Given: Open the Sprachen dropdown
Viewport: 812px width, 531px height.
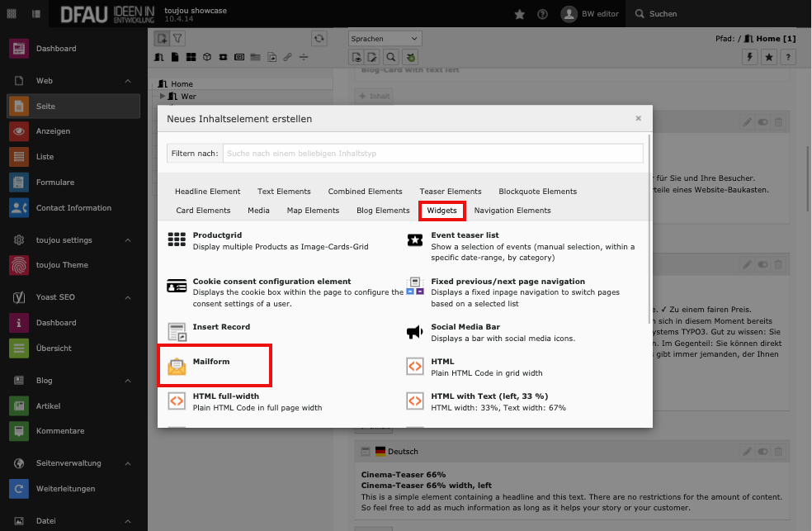Looking at the screenshot, I should tap(385, 38).
